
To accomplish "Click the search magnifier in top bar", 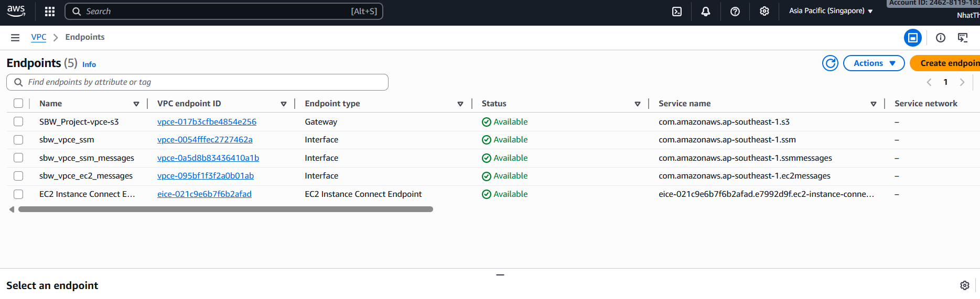I will tap(77, 12).
